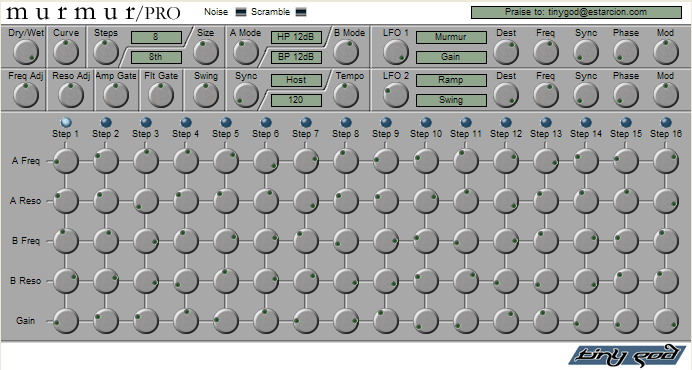Click the Praise to tinygod email display

pyautogui.click(x=576, y=12)
